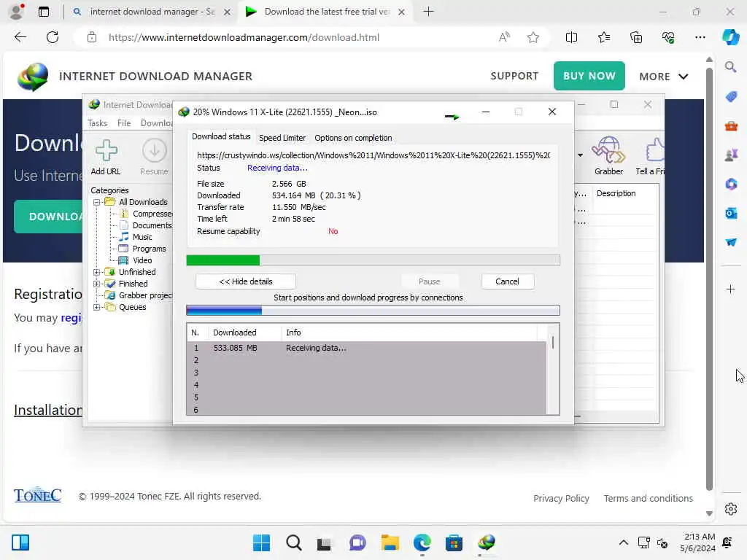
Task: Open Windows Start menu
Action: (261, 542)
